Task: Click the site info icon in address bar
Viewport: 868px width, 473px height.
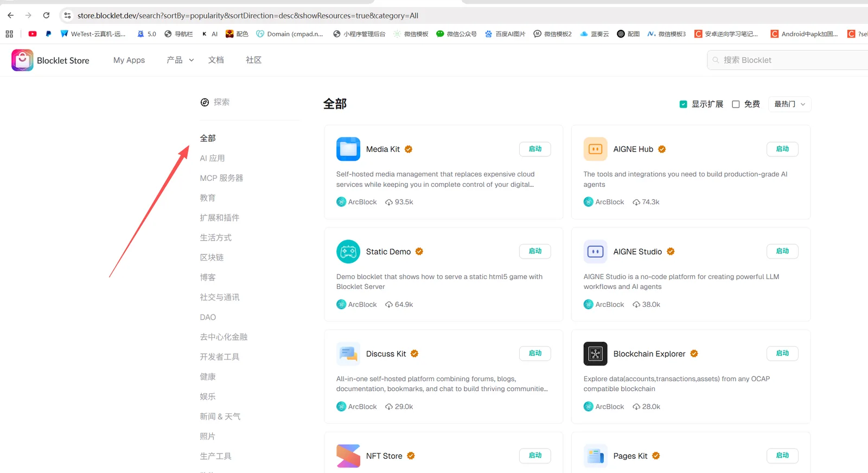Action: 67,15
